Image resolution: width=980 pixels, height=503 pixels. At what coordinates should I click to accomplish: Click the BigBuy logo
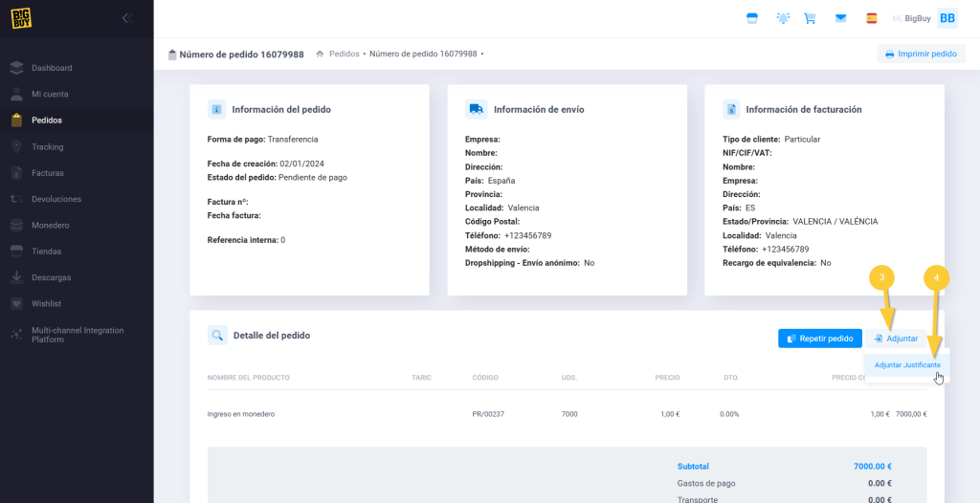22,18
